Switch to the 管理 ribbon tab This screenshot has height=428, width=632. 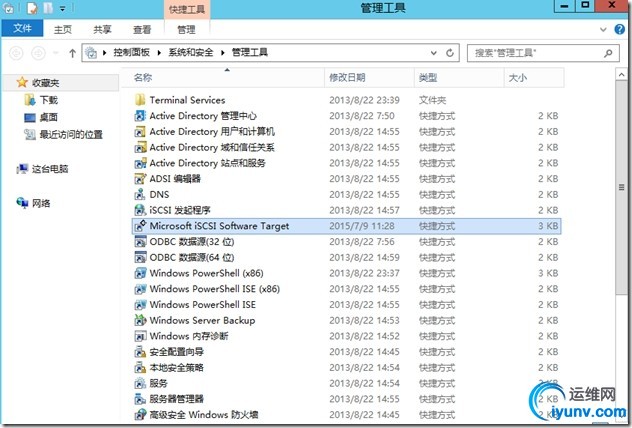tap(186, 29)
